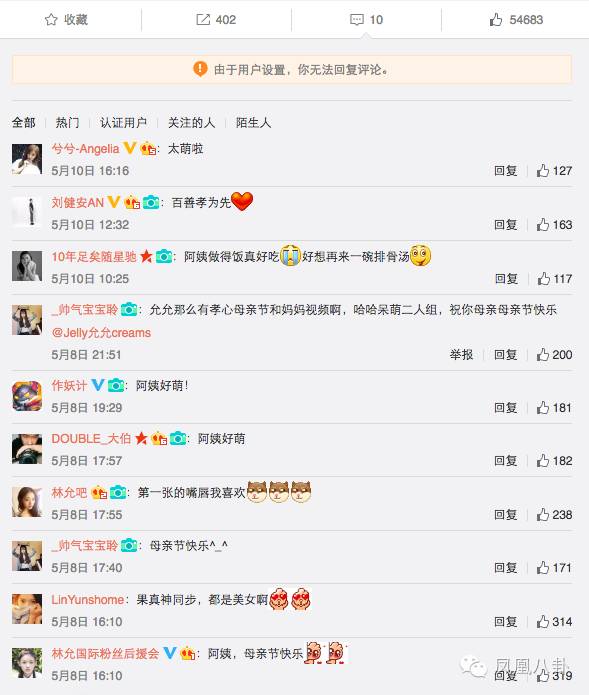
Task: Like LinYunshome's comment with 314 likes
Action: 543,622
